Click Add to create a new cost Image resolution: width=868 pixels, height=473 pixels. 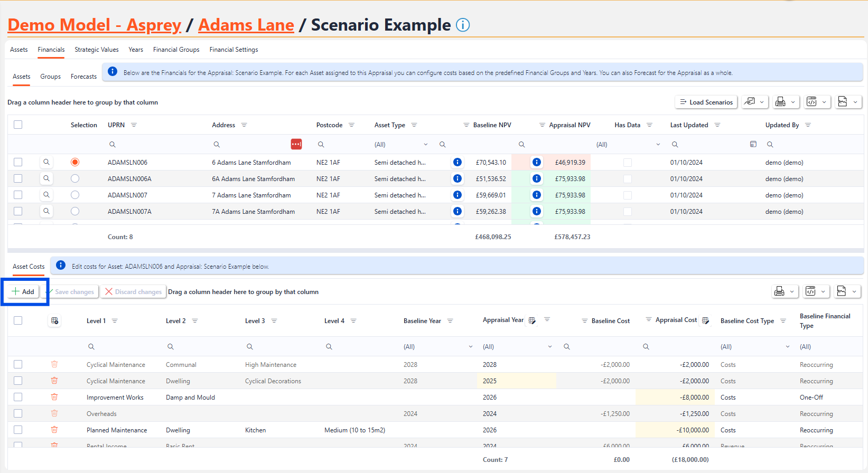point(23,291)
